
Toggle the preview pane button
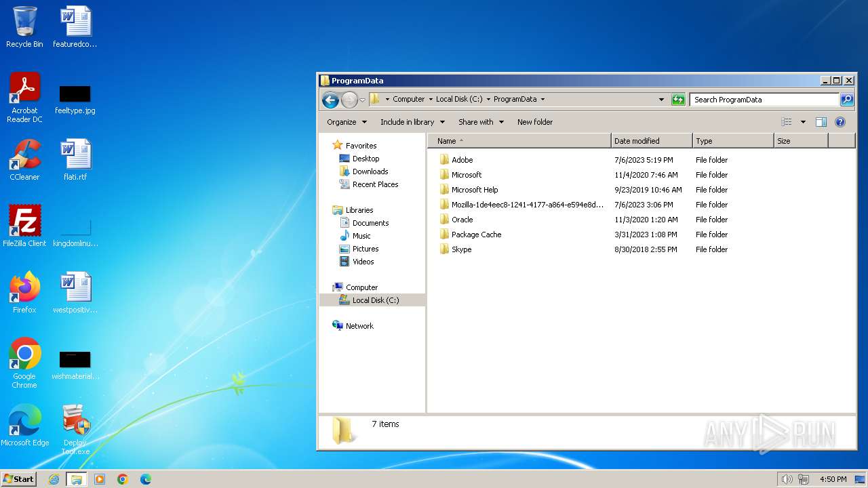821,122
